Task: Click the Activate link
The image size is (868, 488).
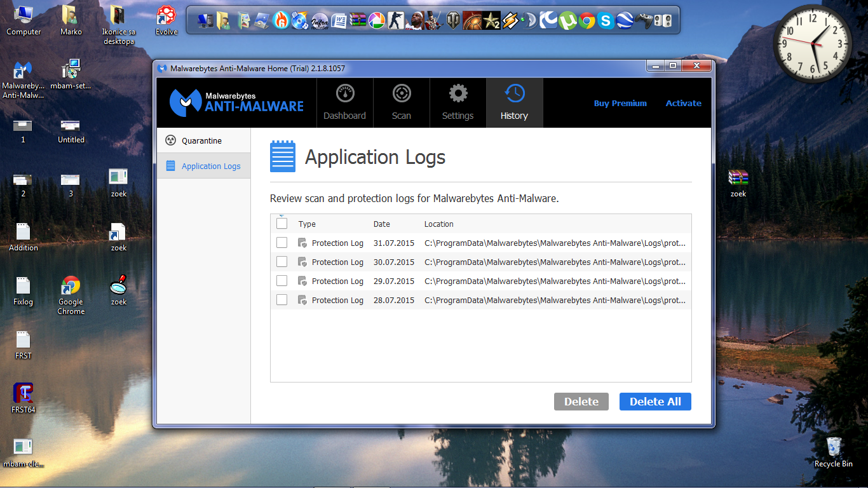Action: (x=683, y=103)
